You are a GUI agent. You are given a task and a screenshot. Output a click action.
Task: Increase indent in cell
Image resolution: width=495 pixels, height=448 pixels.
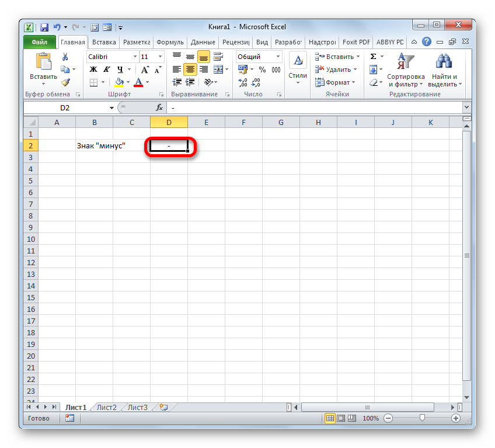click(x=190, y=82)
